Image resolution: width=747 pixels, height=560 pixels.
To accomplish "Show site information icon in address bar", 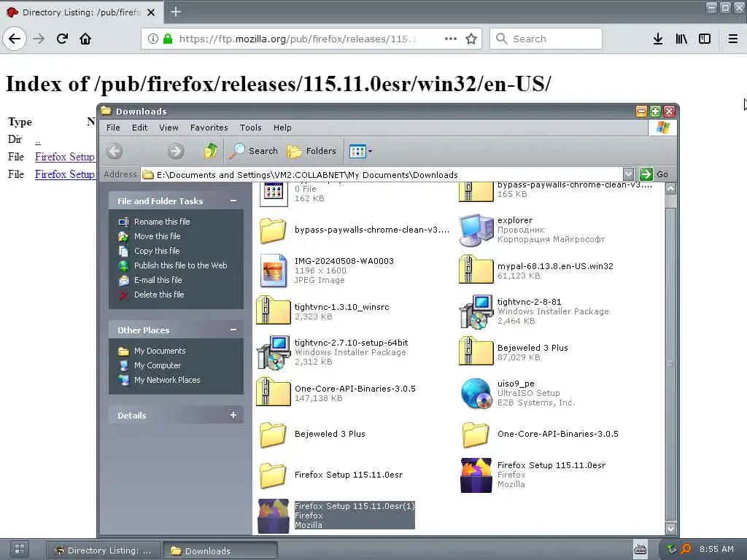I will click(x=153, y=39).
